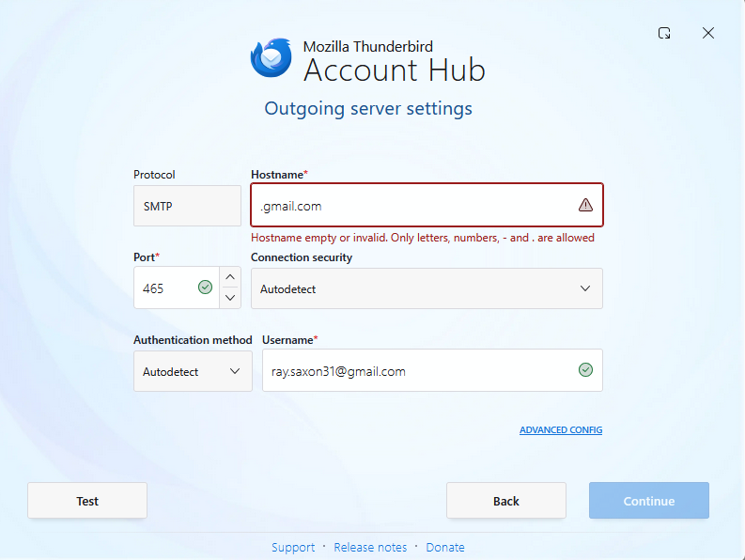Click the 'Port' label
Image resolution: width=745 pixels, height=560 pixels.
tap(147, 257)
